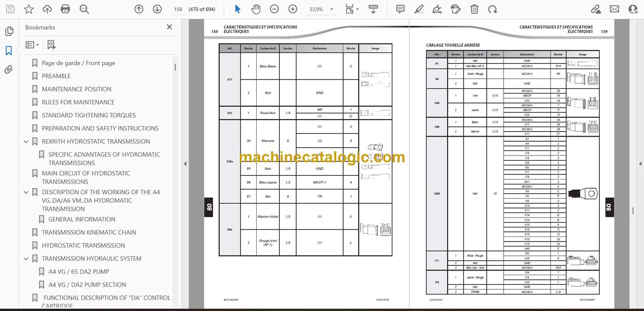644x311 pixels.
Task: Collapse TRANSMISSION HYDRAULIC SYSTEM bookmark
Action: (x=26, y=259)
